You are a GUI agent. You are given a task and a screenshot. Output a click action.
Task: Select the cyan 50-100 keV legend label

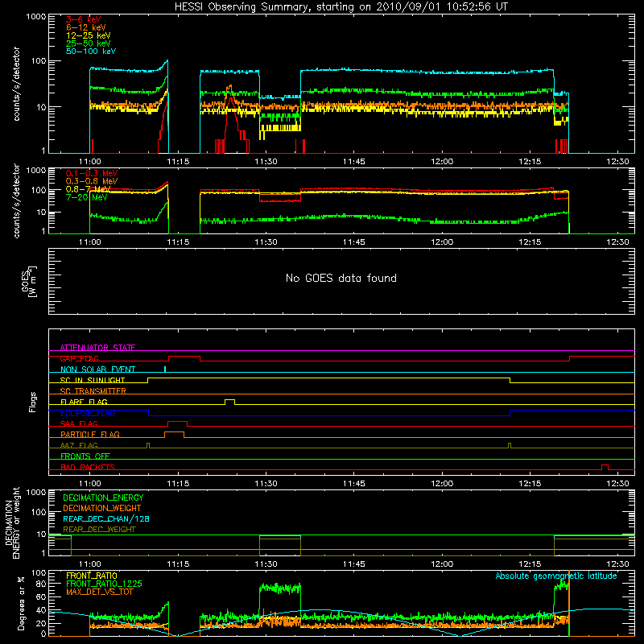click(x=91, y=52)
